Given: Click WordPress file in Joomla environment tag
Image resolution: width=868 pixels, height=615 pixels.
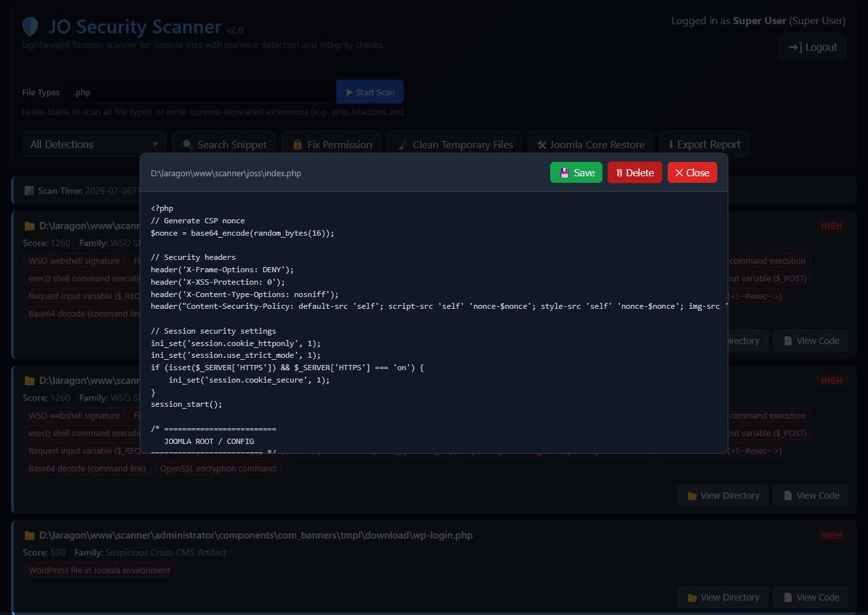Looking at the screenshot, I should (x=99, y=570).
